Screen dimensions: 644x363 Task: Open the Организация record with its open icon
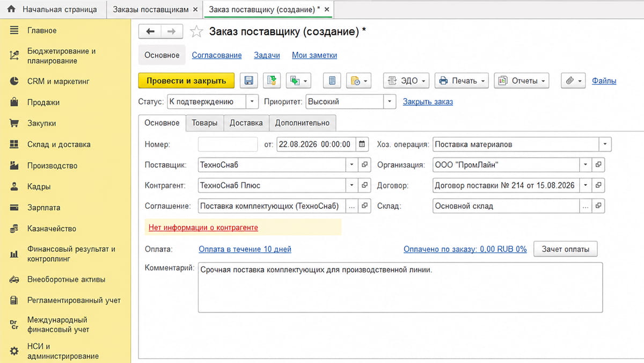coord(599,165)
